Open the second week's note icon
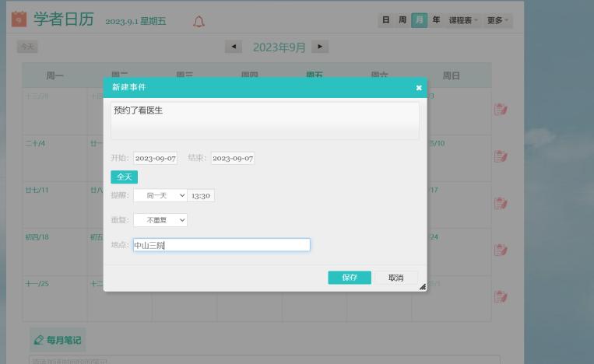The height and width of the screenshot is (364, 594). point(501,156)
